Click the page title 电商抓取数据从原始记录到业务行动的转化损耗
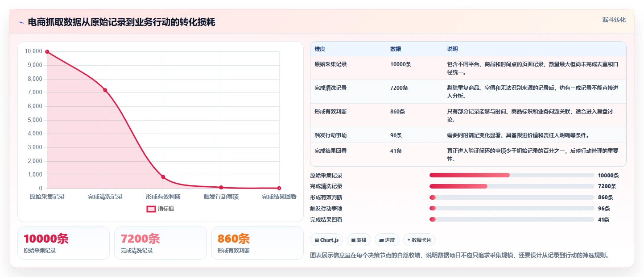The width and height of the screenshot is (644, 277). pos(121,22)
